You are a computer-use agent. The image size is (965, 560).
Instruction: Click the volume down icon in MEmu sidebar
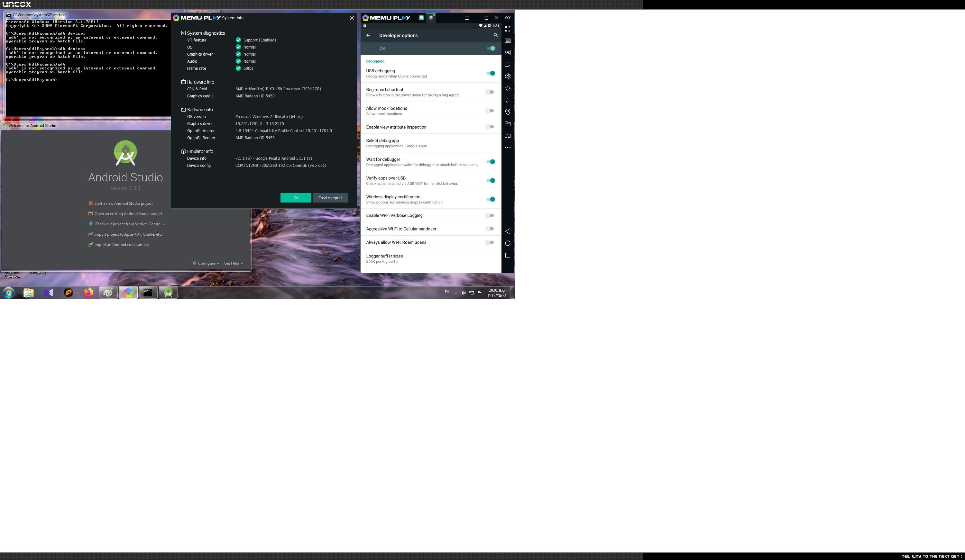(507, 100)
